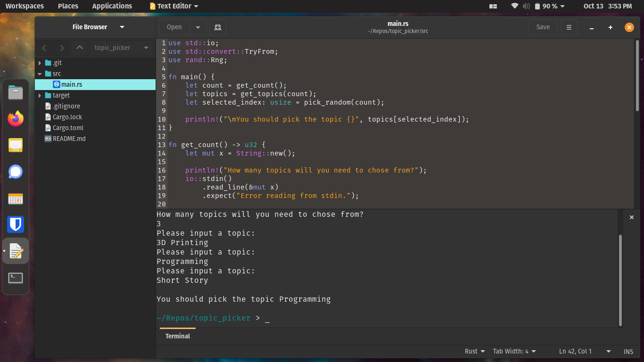Expand the .git folder
Screen dimensions: 644x362
pos(40,63)
